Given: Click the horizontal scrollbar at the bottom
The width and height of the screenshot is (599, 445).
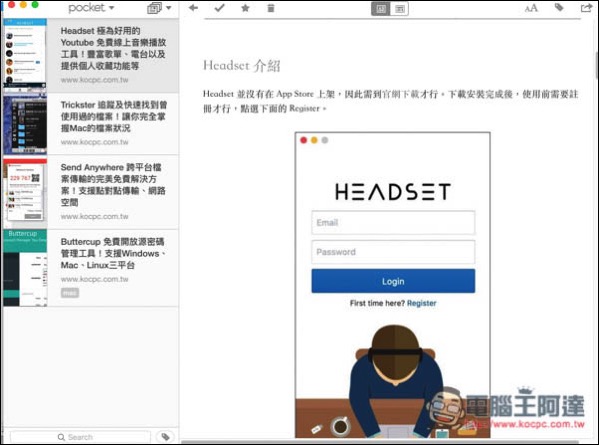Looking at the screenshot, I should [380, 442].
